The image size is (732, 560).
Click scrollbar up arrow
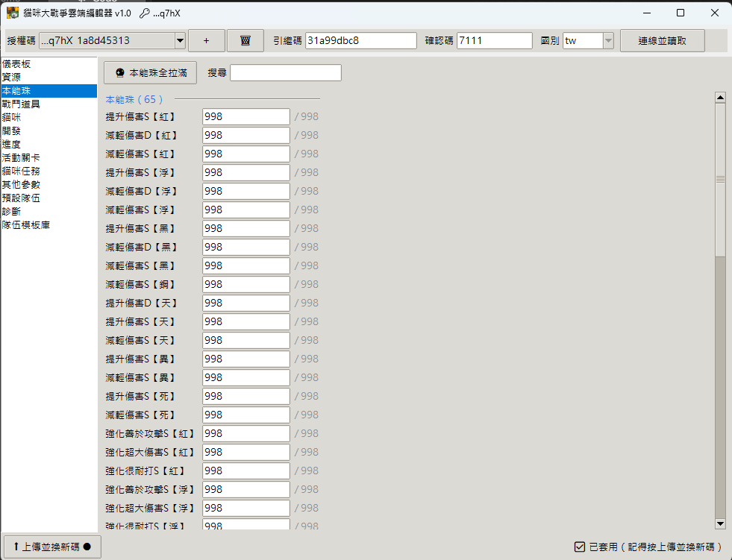pyautogui.click(x=720, y=98)
